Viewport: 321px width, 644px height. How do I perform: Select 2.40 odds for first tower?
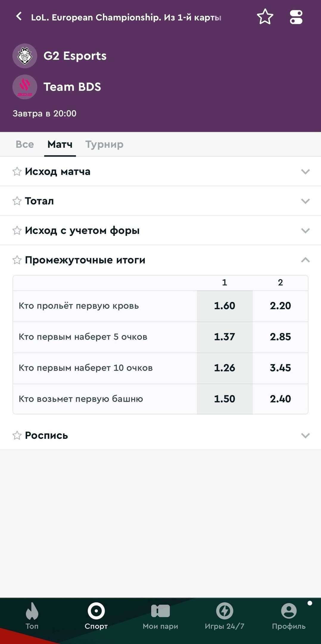coord(280,399)
